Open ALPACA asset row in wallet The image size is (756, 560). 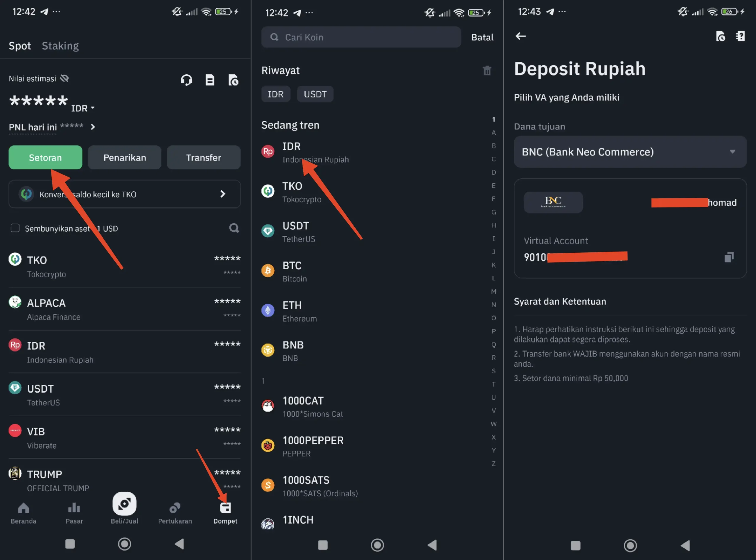pyautogui.click(x=124, y=309)
